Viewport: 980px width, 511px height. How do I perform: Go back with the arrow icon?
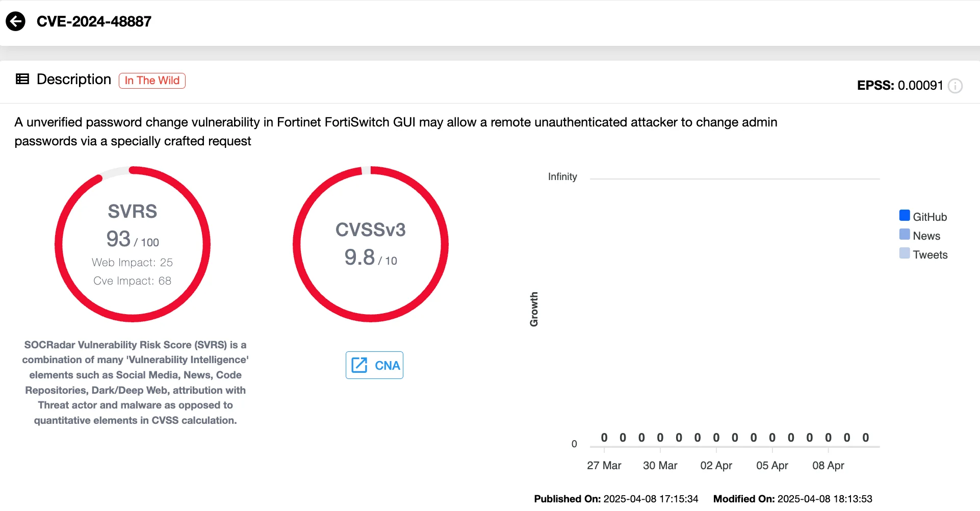pos(15,21)
